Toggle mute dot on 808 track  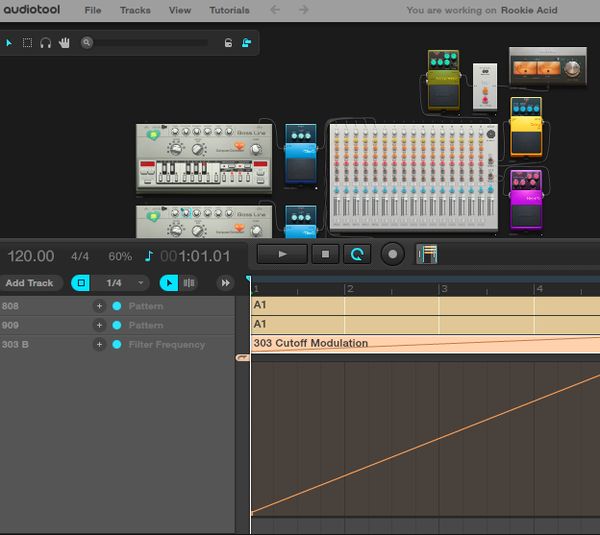pyautogui.click(x=117, y=306)
